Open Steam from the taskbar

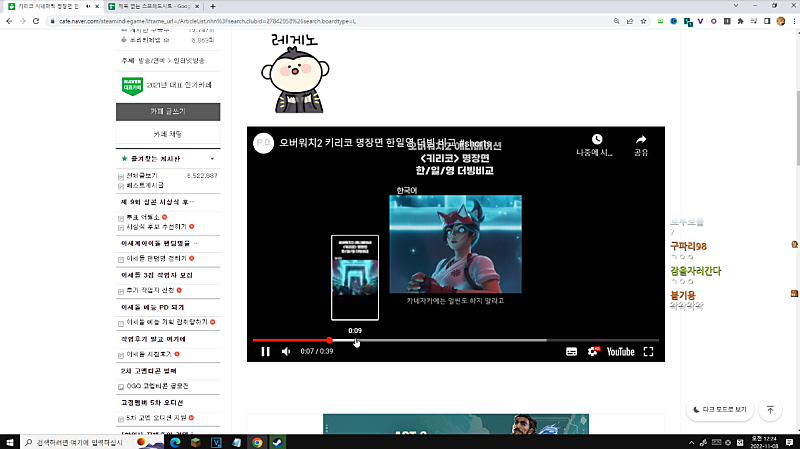277,442
